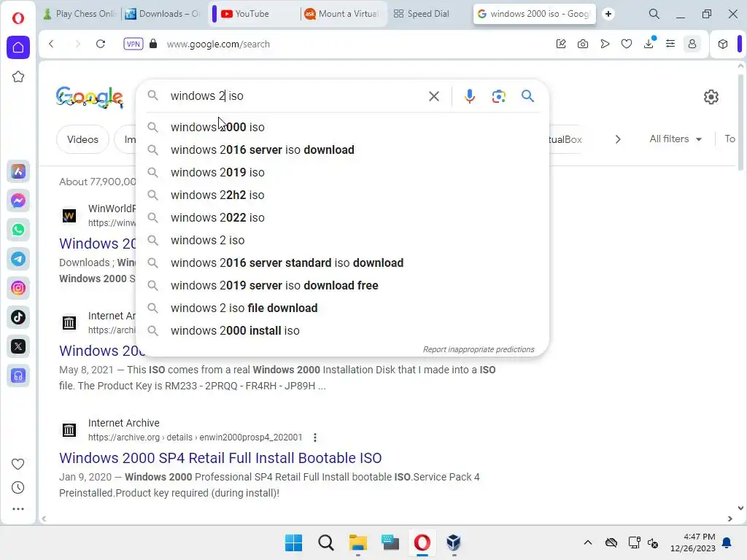Open Aria AI sidebar icon
747x560 pixels.
[18, 171]
